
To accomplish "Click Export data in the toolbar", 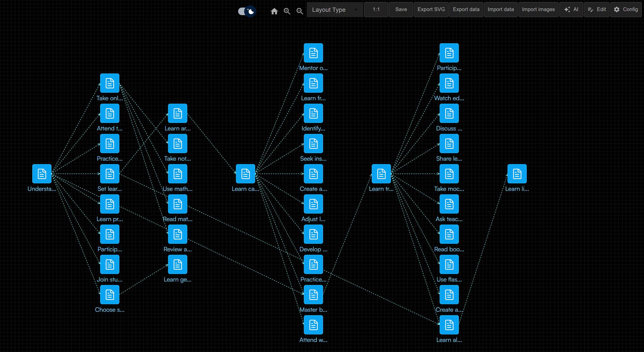I will [466, 10].
